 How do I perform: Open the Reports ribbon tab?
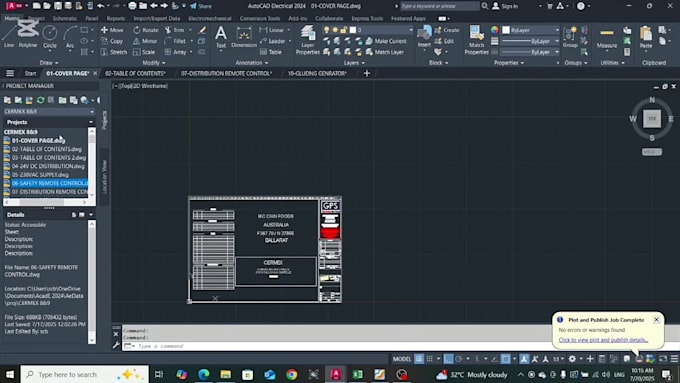point(115,19)
